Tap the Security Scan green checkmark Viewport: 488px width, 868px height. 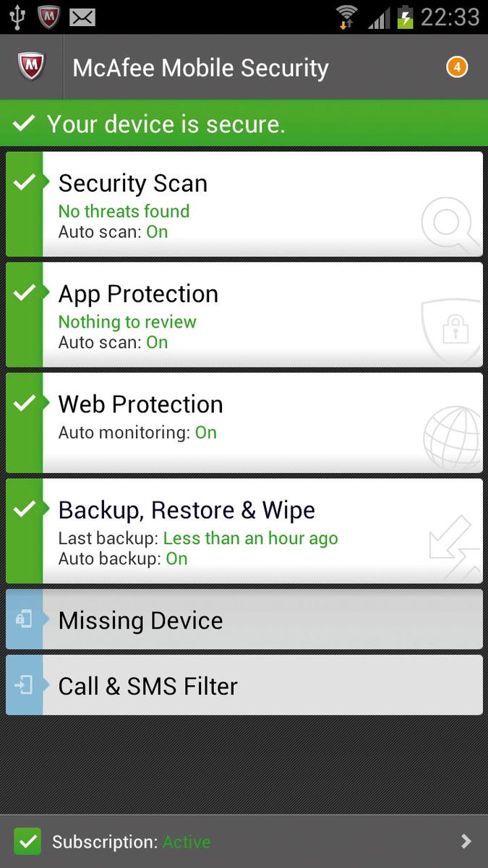[25, 182]
